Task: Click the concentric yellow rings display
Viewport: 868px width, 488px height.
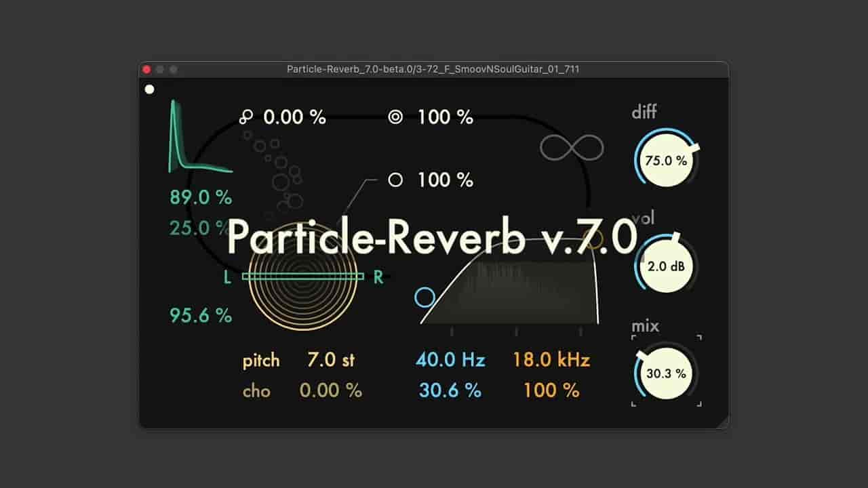Action: tap(302, 277)
